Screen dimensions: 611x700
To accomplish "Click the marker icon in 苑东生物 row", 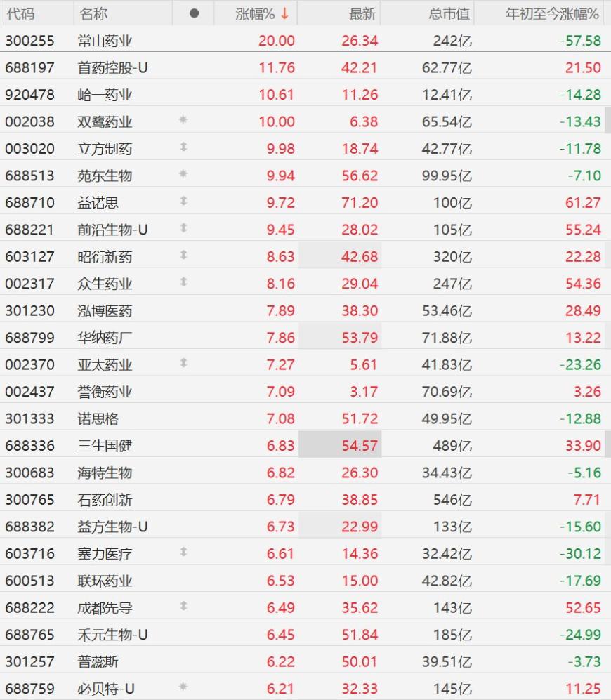I will [183, 173].
